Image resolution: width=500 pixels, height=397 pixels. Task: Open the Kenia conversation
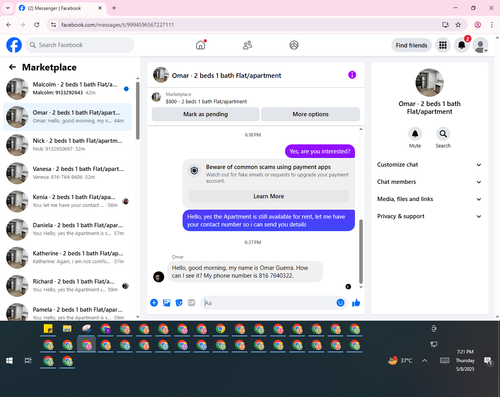68,201
